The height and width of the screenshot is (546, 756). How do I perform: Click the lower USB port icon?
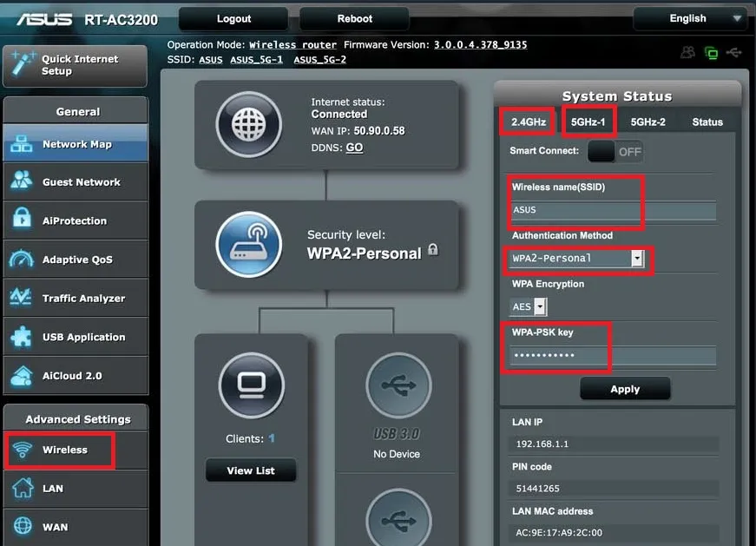398,518
